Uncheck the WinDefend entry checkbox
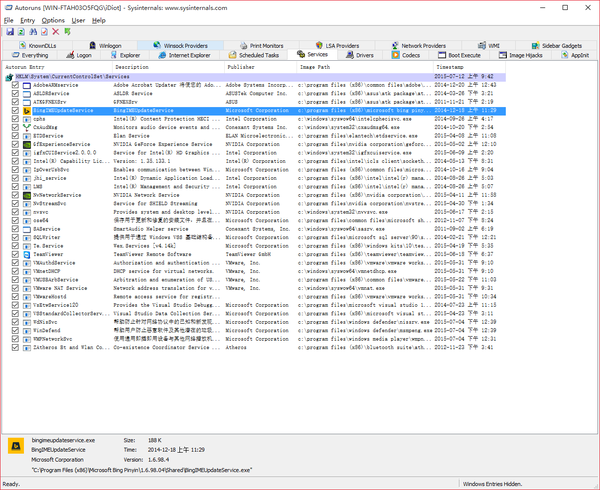Screen dimensions: 600x490 coord(15,330)
